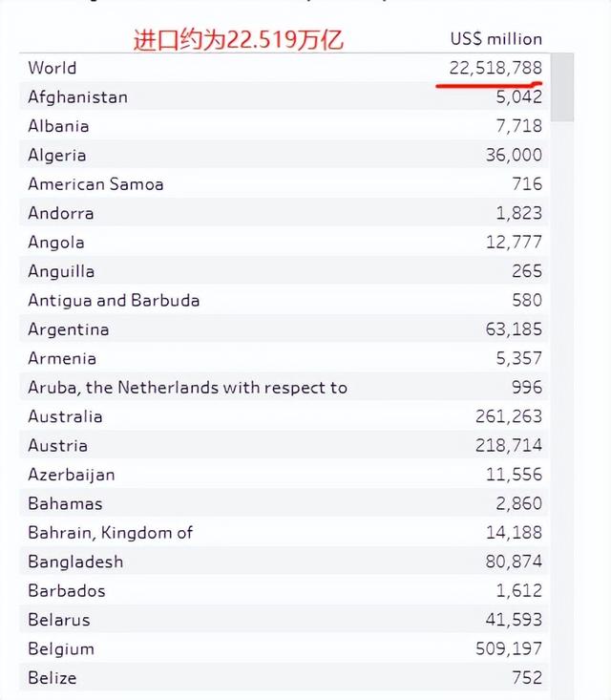Select Angola in the country list
611x700 pixels.
[56, 243]
